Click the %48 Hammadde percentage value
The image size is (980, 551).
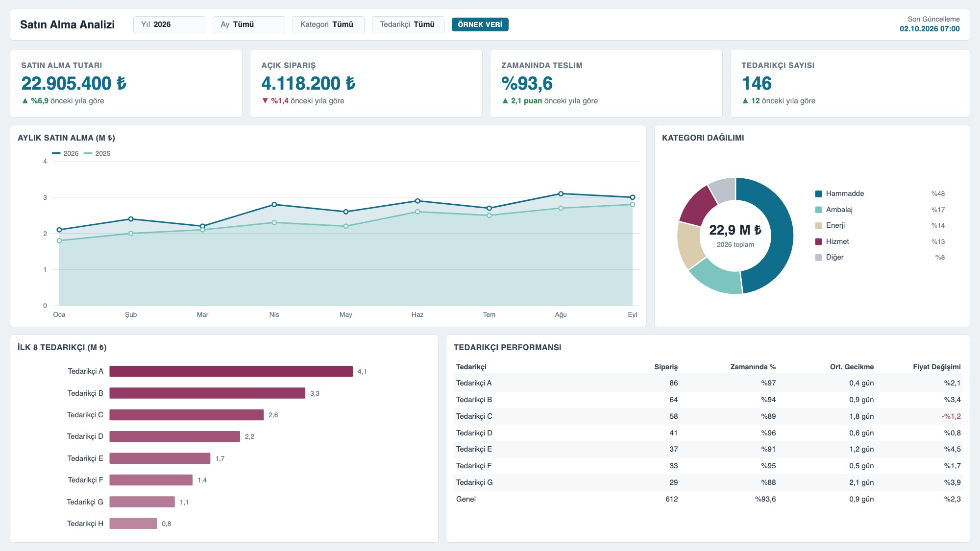click(938, 194)
